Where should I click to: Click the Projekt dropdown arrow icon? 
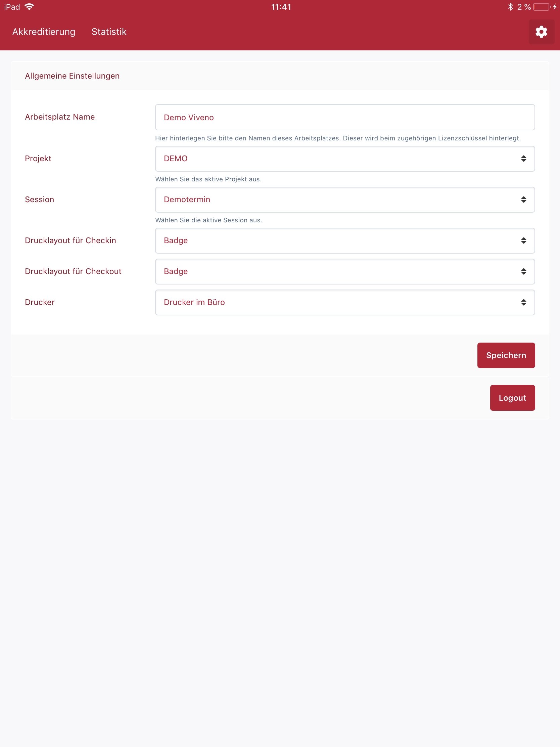[x=523, y=159]
